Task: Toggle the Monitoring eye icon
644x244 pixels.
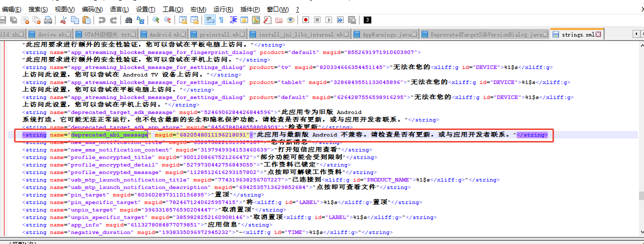Action: (290, 20)
